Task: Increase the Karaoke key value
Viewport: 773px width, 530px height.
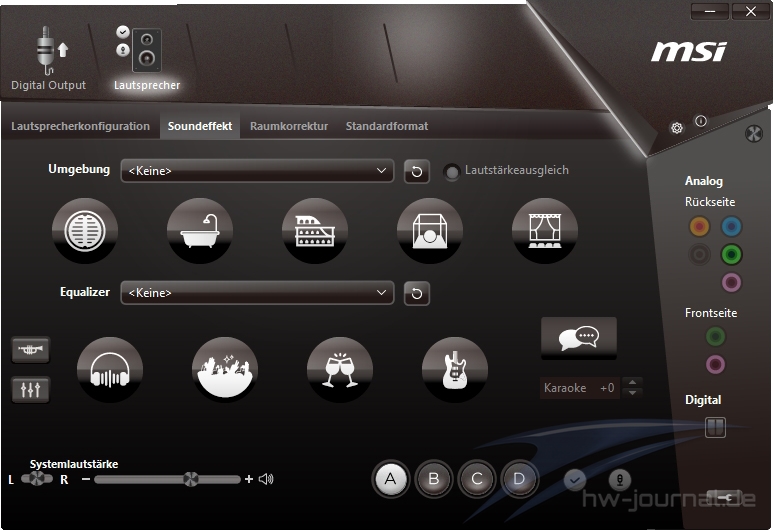Action: (x=632, y=382)
